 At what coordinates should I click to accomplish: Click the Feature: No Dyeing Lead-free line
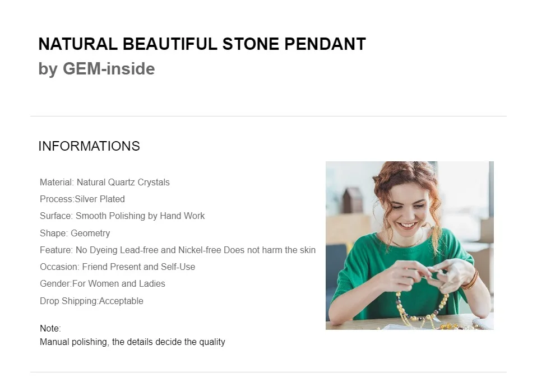pos(177,250)
